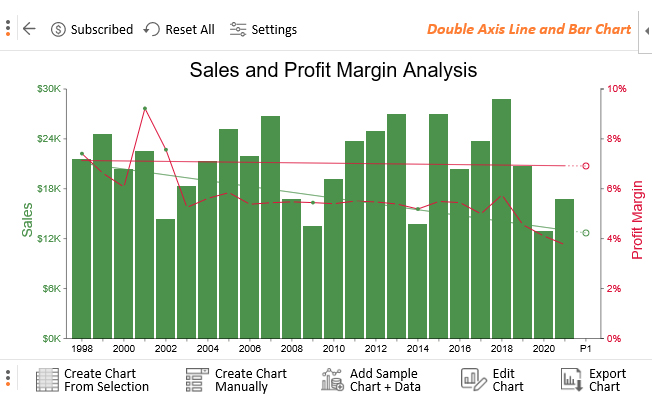Screen dimensions: 652x407
Task: Select the chart title Sales and Profit Margin Analysis
Action: [333, 70]
